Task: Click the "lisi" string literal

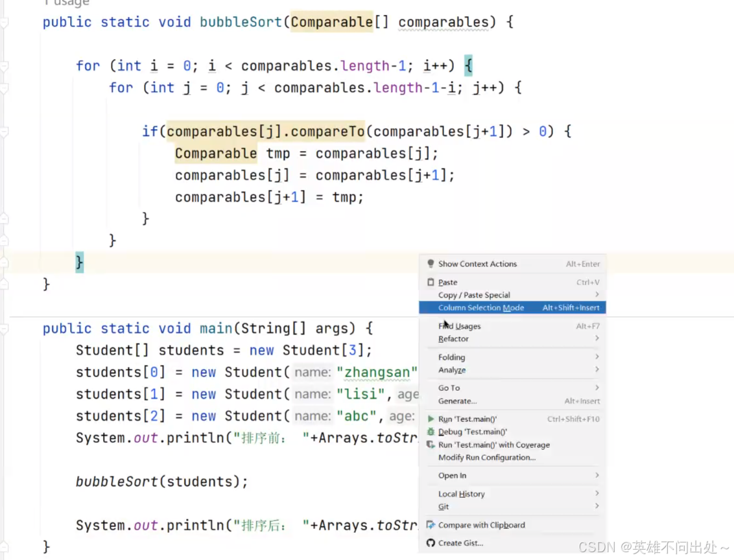Action: click(361, 394)
